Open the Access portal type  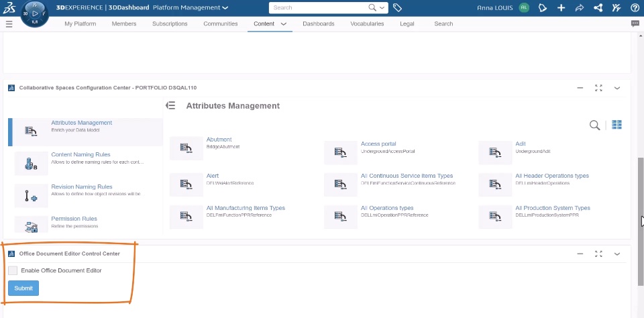pos(378,144)
